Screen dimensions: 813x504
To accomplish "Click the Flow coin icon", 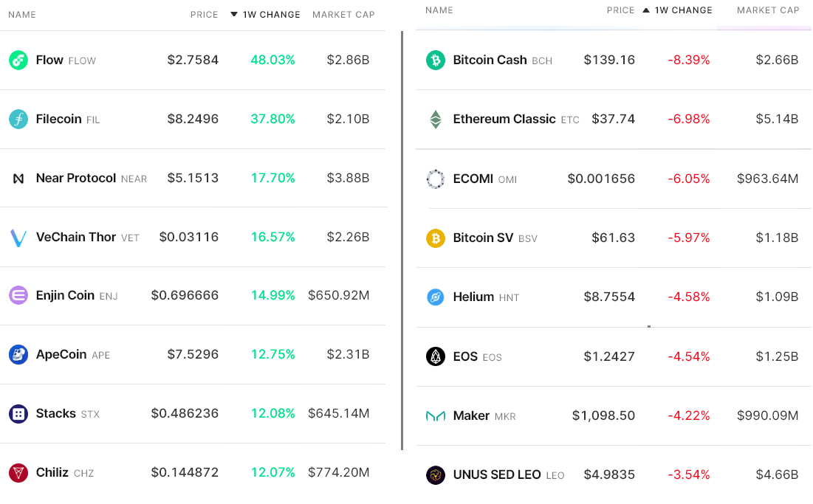I will [18, 61].
